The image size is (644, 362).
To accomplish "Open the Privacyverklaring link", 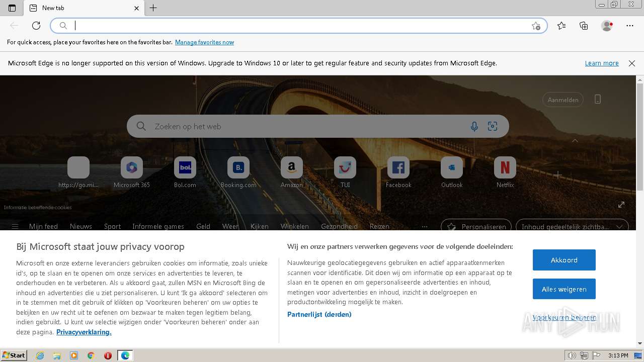I will pos(84,332).
